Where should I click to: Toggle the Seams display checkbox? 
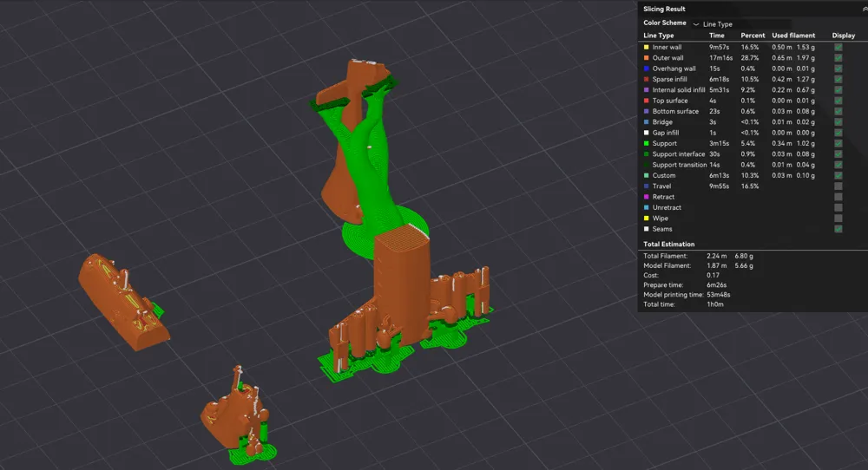point(838,229)
